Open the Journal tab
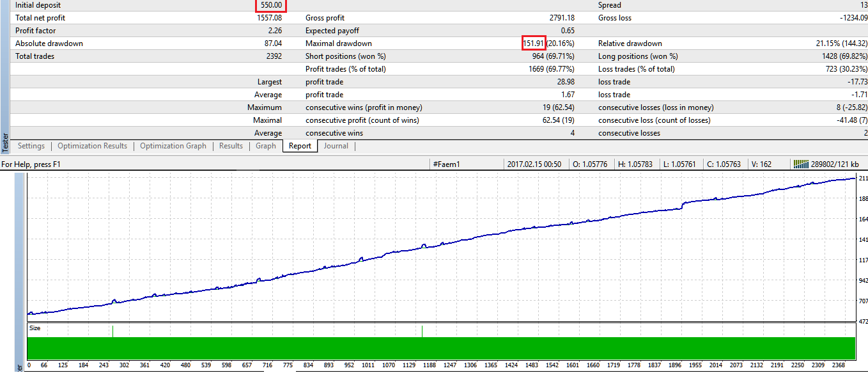 (336, 146)
